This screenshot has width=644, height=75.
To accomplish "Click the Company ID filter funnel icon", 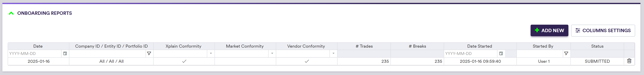I will coord(149,54).
